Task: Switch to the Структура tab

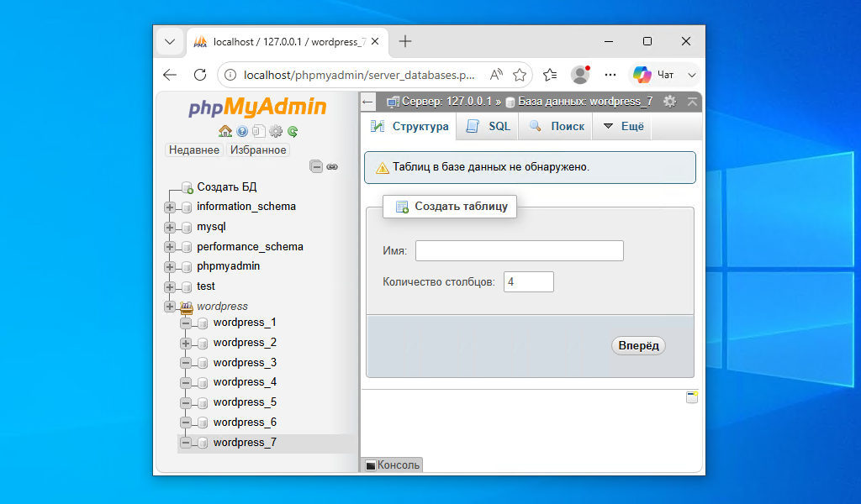Action: (409, 126)
